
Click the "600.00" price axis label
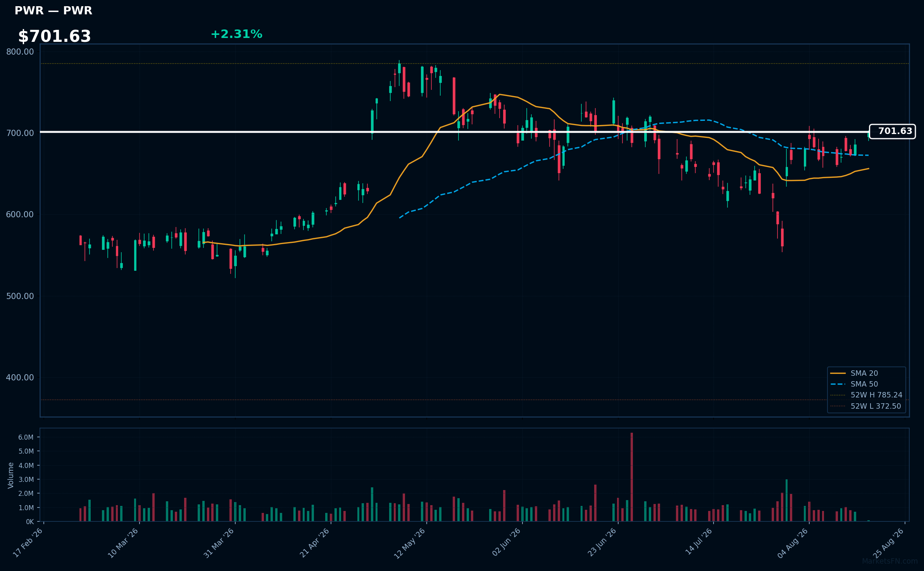pos(20,215)
